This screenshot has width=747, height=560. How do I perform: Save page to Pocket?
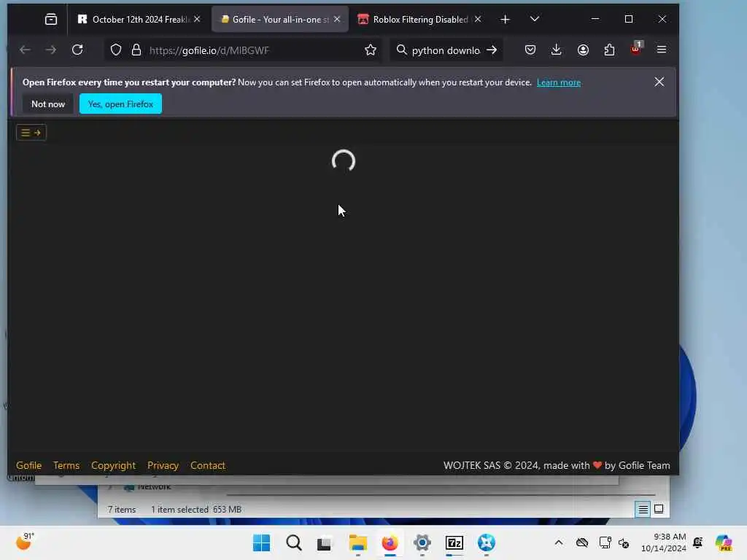pos(530,50)
